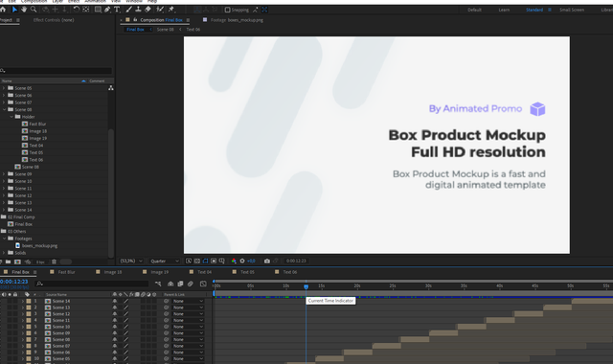Screen dimensions: 613x364
Task: Select the Puppet Pin tool
Action: pos(171,10)
